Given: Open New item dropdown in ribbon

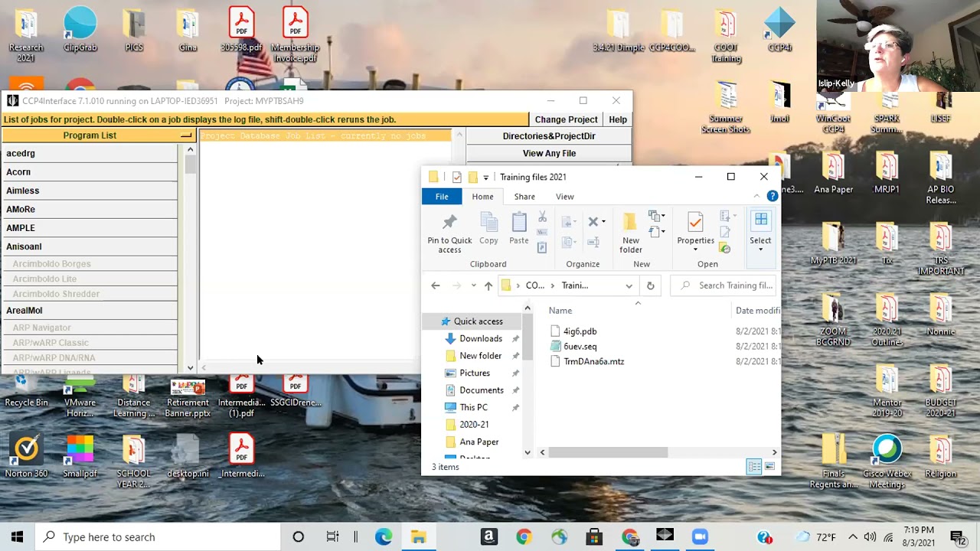Looking at the screenshot, I should point(656,217).
